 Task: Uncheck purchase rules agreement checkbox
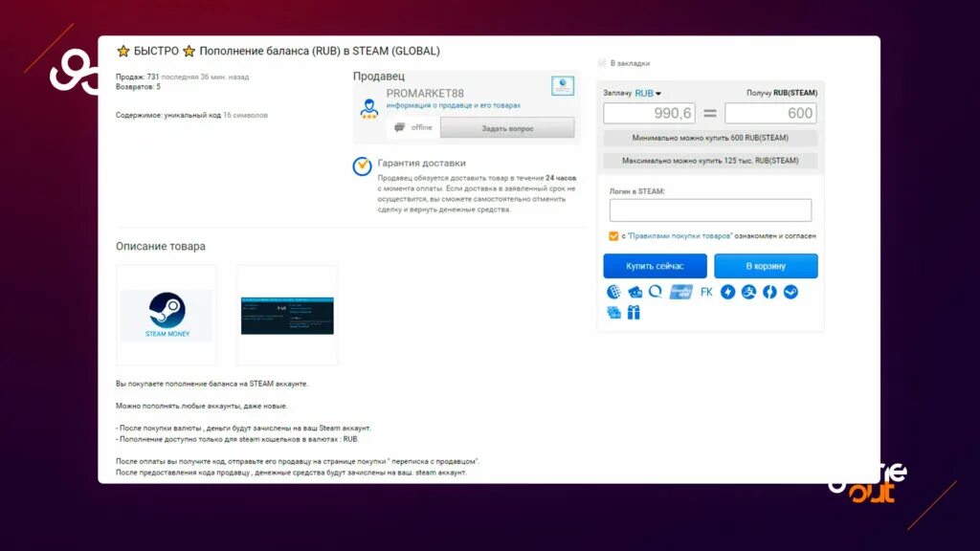coord(613,236)
